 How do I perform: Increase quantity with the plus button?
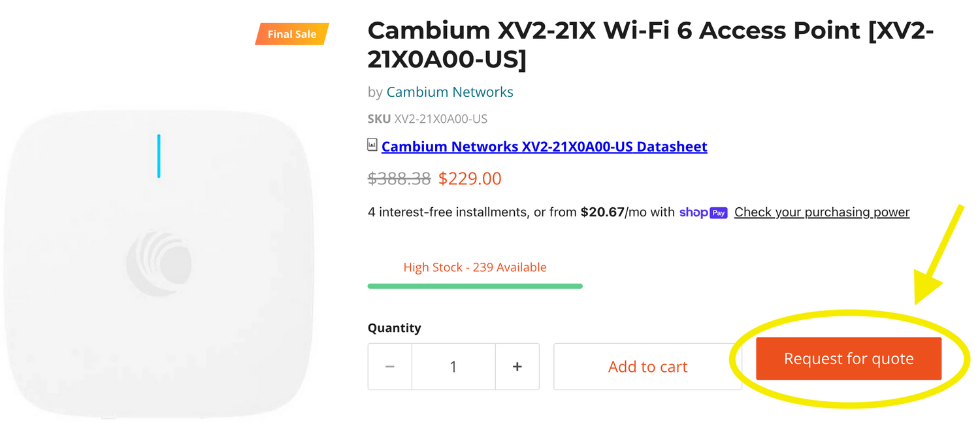click(x=517, y=367)
